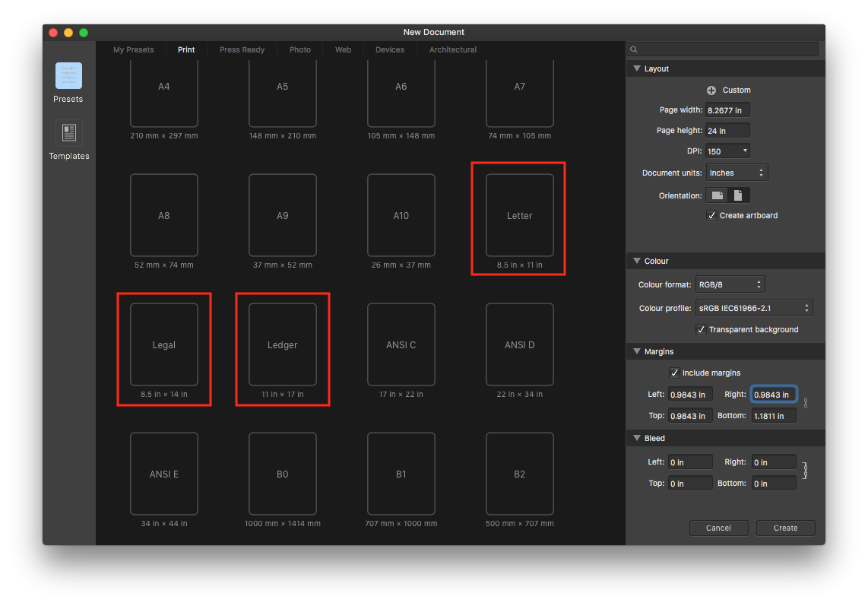Set orientation to portrait
Screen dimensions: 868x606
738,195
